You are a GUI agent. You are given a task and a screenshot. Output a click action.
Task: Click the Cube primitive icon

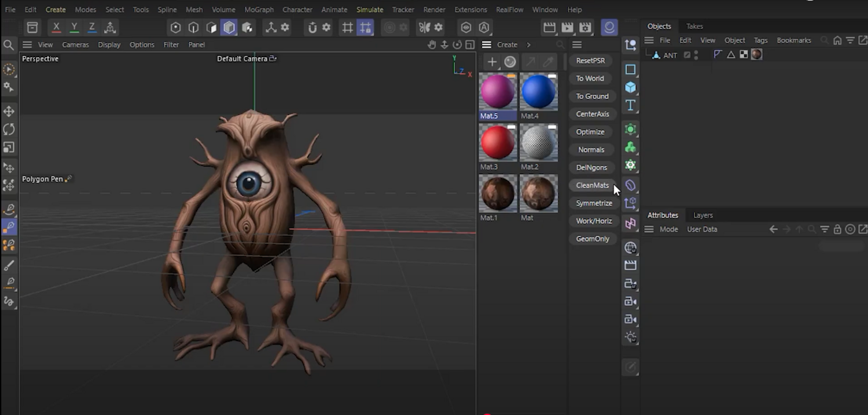pos(630,87)
